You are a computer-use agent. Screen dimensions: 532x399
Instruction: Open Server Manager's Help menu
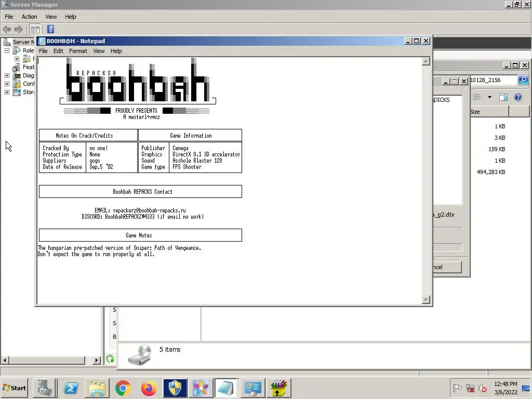pos(71,17)
